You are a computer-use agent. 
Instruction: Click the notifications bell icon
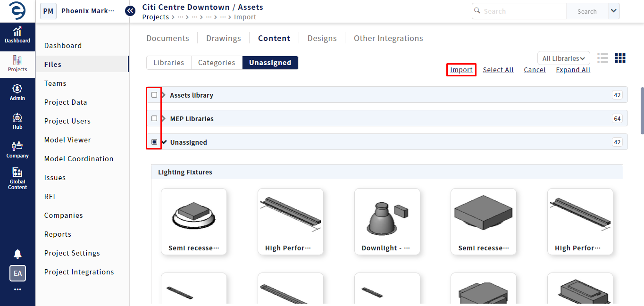pyautogui.click(x=17, y=254)
